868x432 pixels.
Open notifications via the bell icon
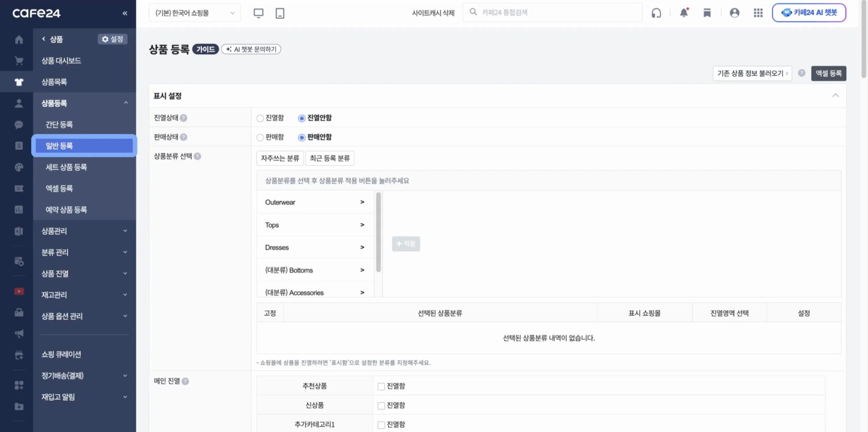(x=684, y=13)
